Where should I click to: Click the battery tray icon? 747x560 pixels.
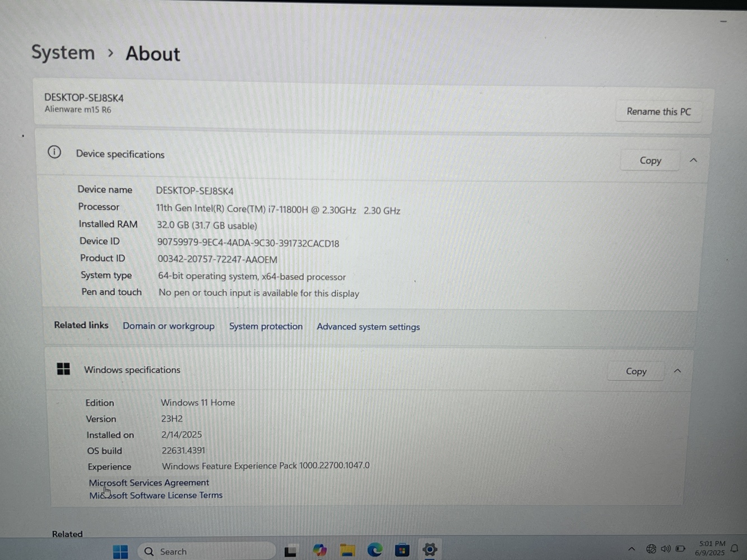tap(680, 549)
